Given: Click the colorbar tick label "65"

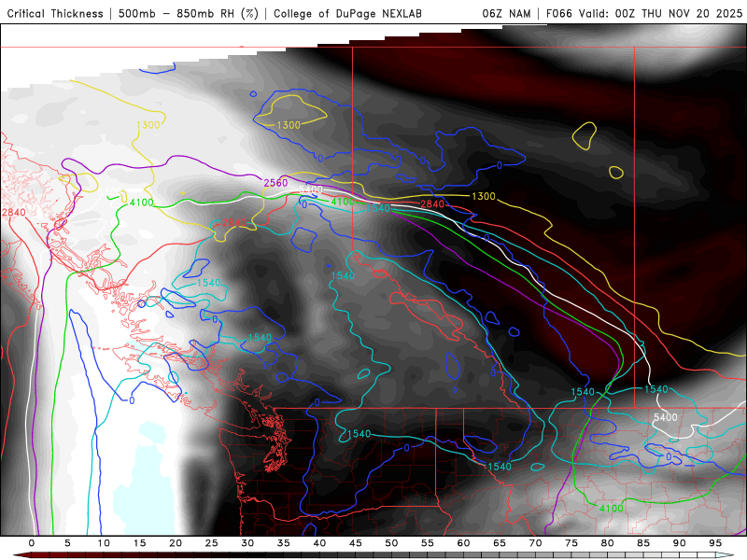Looking at the screenshot, I should click(500, 543).
